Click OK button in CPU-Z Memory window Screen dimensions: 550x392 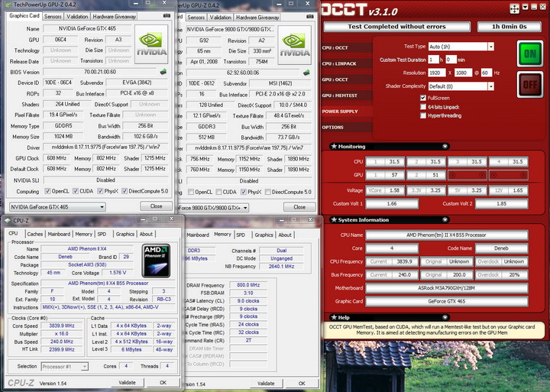click(x=302, y=384)
